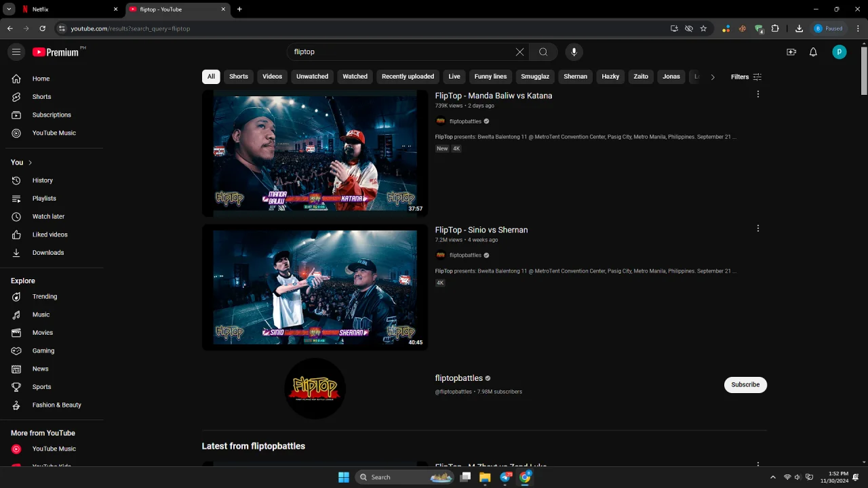The width and height of the screenshot is (868, 488).
Task: Play the Sinio vs Shernan thumbnail
Action: pos(315,287)
